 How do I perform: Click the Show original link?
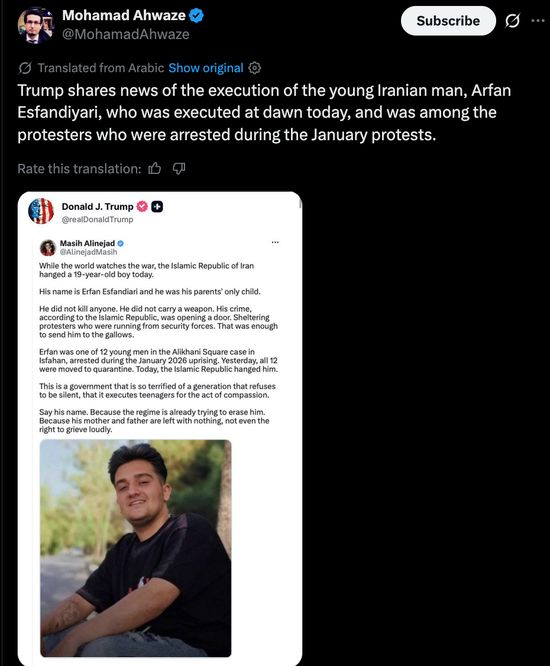(206, 68)
